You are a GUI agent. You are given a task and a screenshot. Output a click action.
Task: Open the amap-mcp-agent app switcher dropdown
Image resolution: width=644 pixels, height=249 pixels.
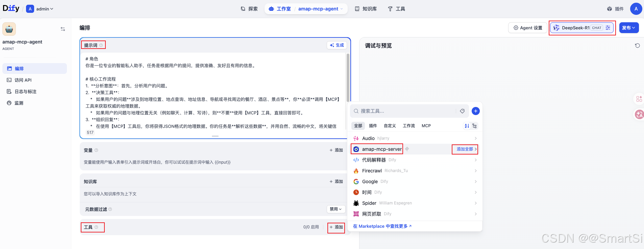(320, 9)
